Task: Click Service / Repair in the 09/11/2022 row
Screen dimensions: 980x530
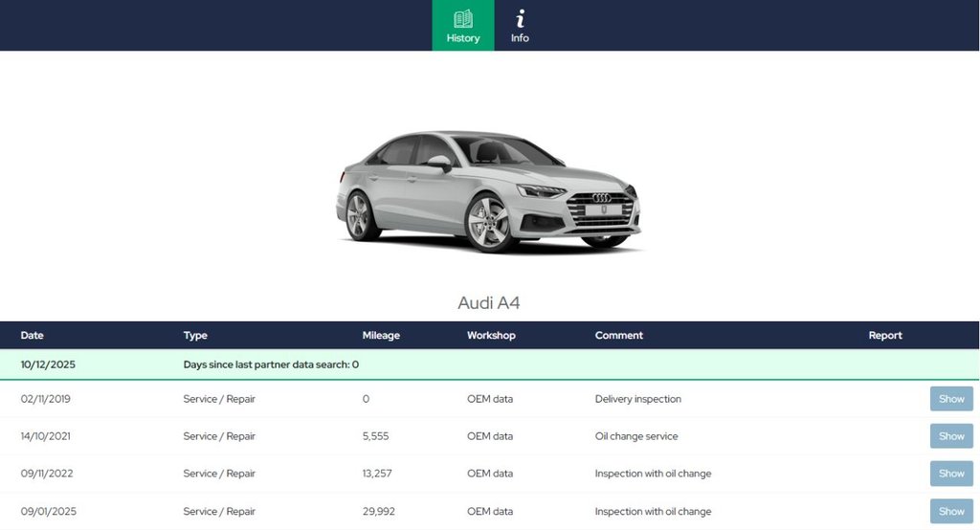Action: click(x=219, y=474)
